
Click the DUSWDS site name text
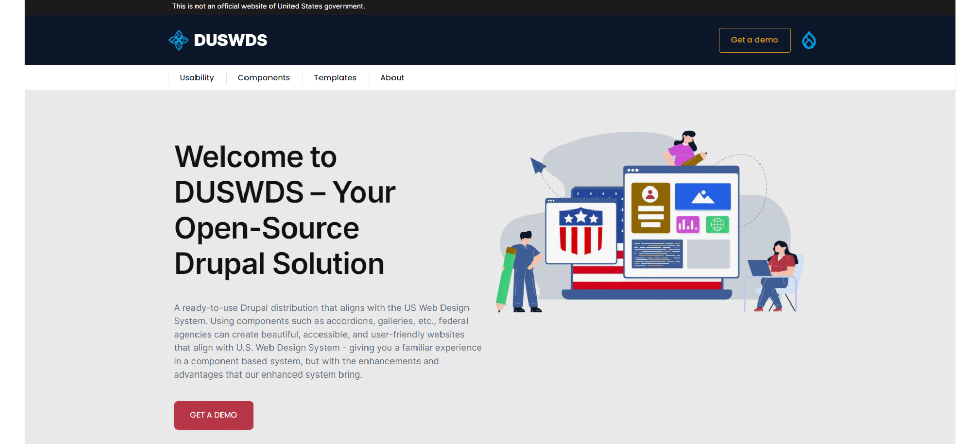(231, 40)
